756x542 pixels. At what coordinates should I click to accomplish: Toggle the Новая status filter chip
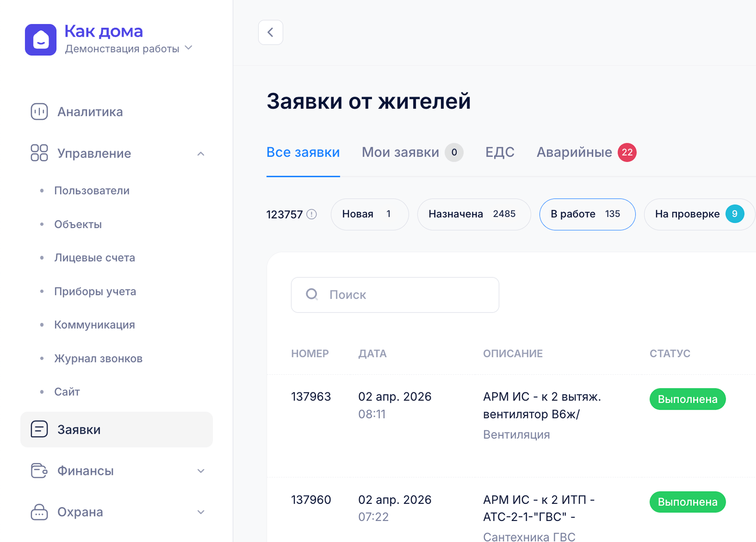369,214
